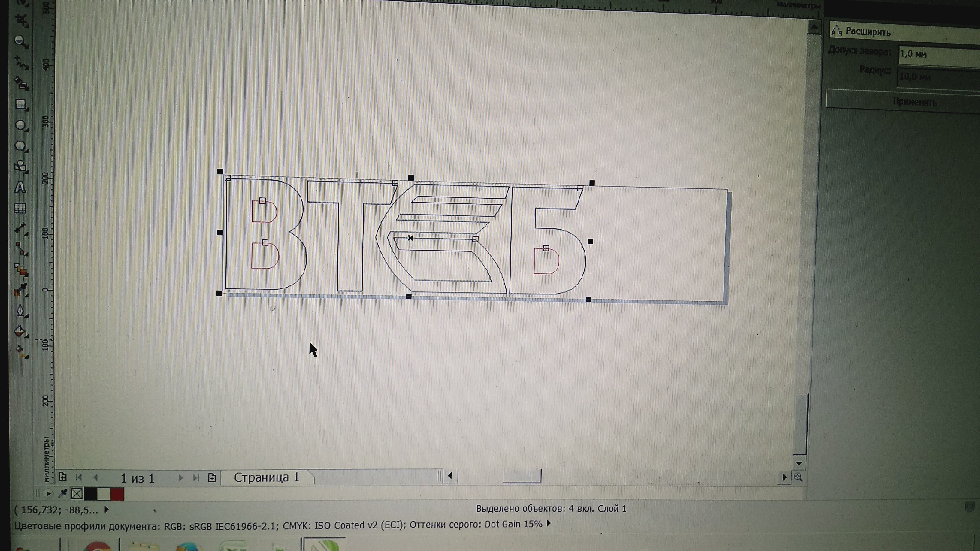Pick the red swatch in document palette
This screenshot has height=551, width=980.
click(117, 494)
